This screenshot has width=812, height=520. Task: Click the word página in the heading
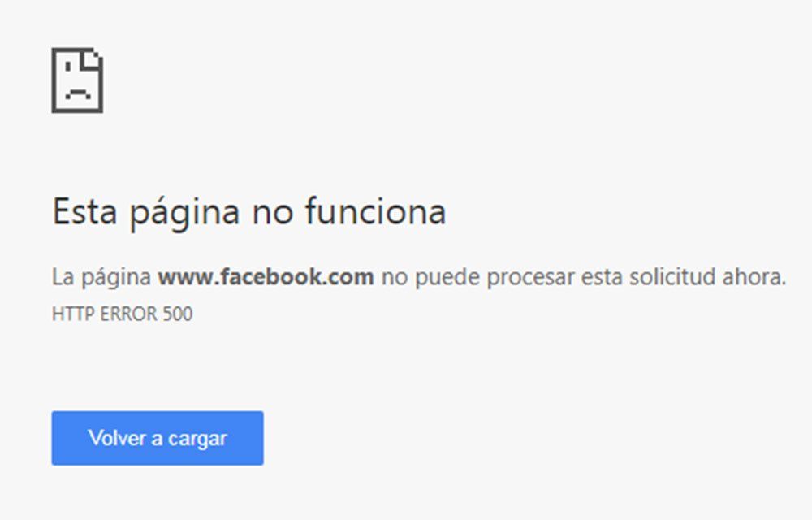pos(184,214)
